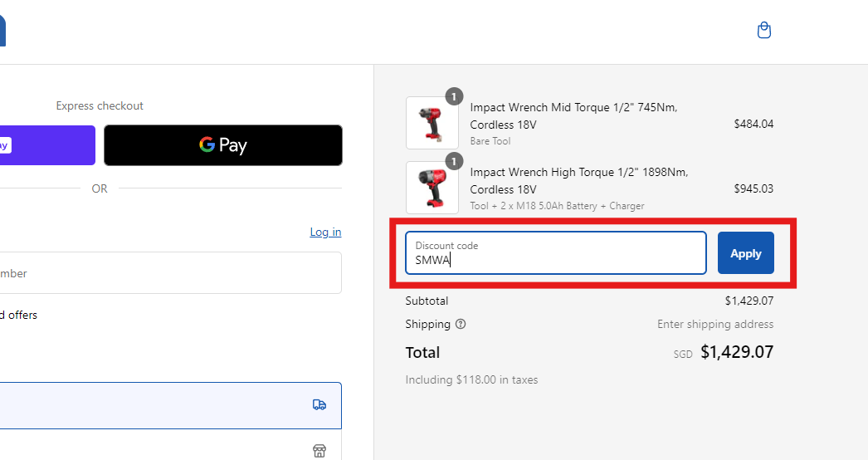Click the Google G logo on Pay button

tap(207, 144)
